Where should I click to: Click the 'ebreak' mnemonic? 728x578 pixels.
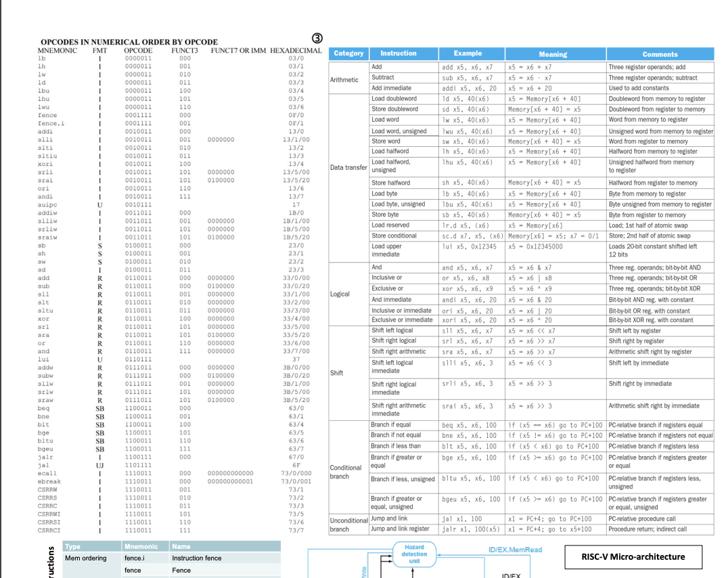point(49,482)
